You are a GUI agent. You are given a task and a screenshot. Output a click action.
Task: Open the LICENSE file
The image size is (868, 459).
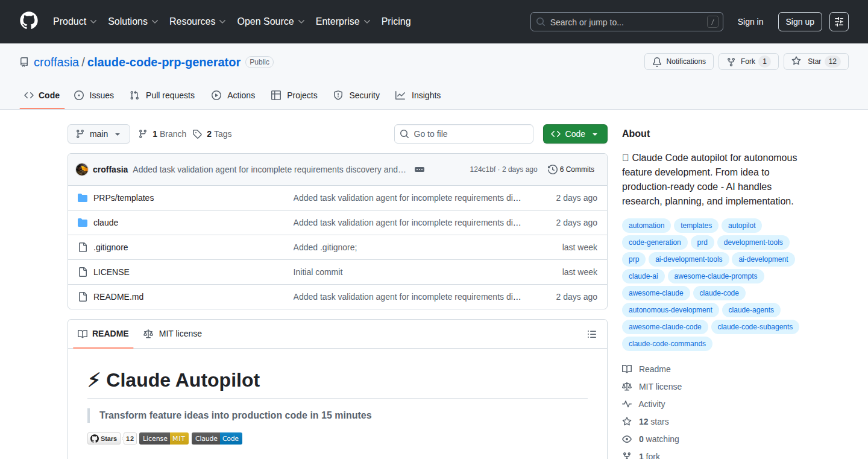point(112,272)
